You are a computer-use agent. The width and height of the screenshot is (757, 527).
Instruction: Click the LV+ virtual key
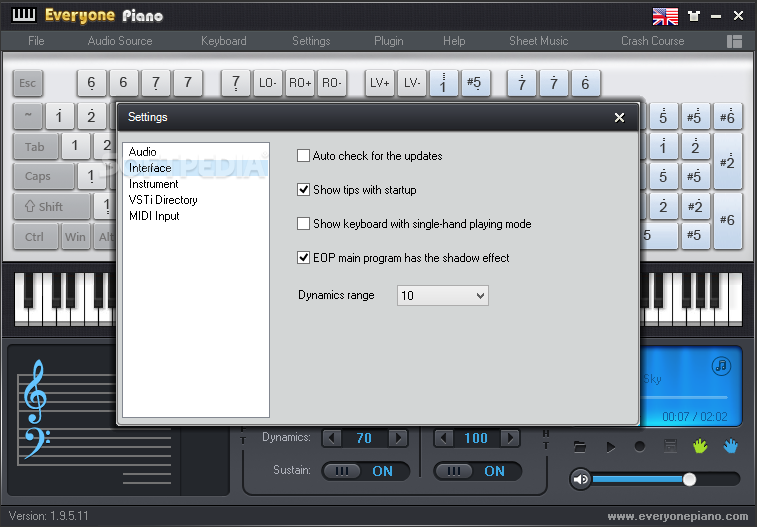(379, 83)
